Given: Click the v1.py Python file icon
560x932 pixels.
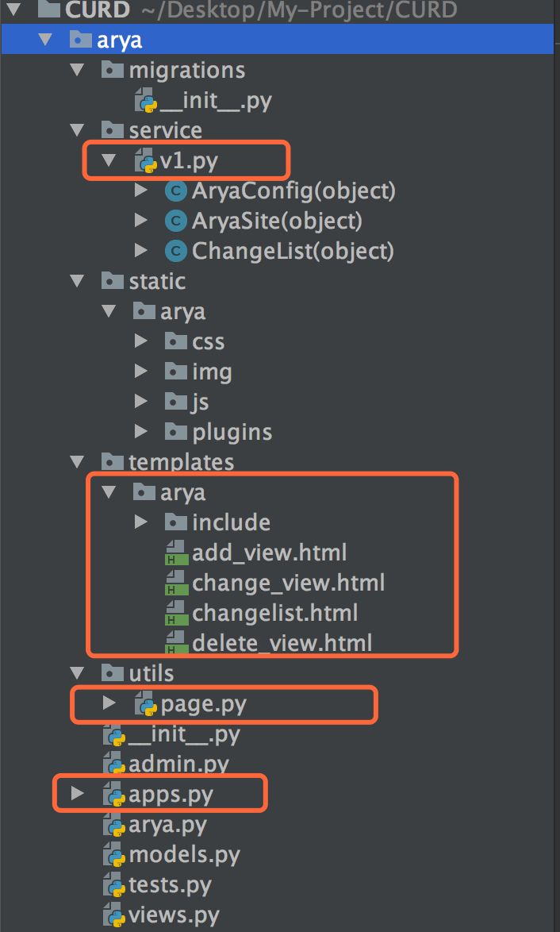Looking at the screenshot, I should coord(146,162).
